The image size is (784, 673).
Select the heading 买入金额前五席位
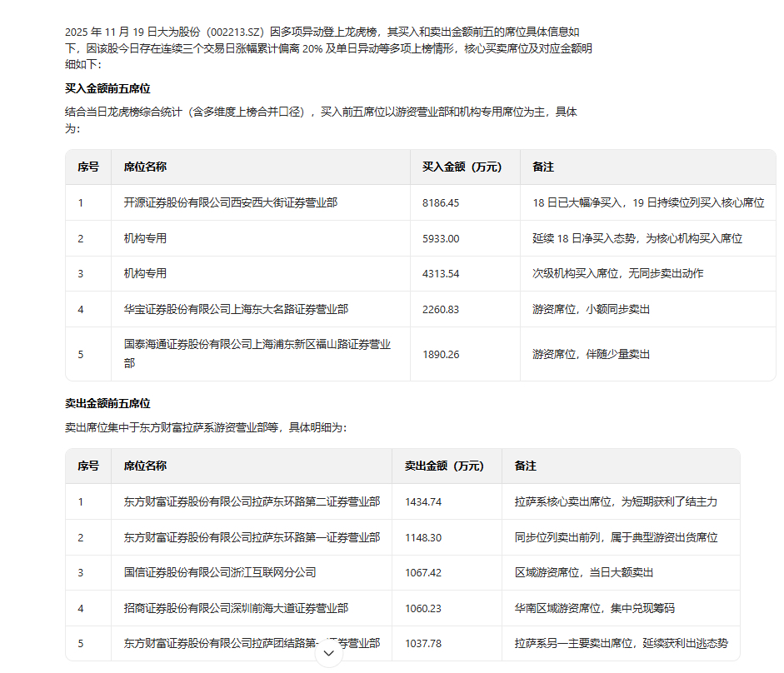click(x=107, y=88)
